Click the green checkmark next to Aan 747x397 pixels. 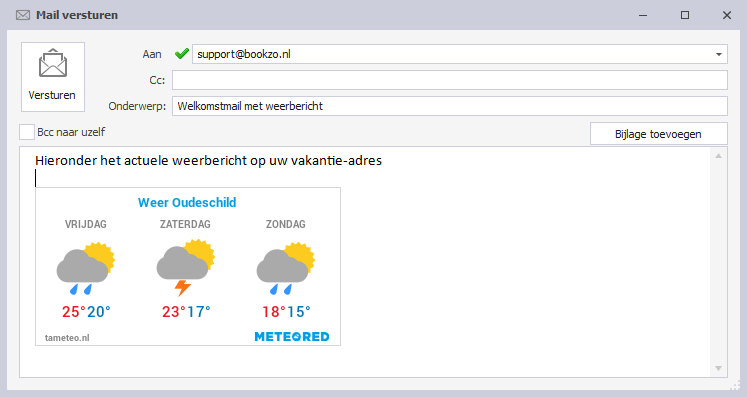click(182, 54)
